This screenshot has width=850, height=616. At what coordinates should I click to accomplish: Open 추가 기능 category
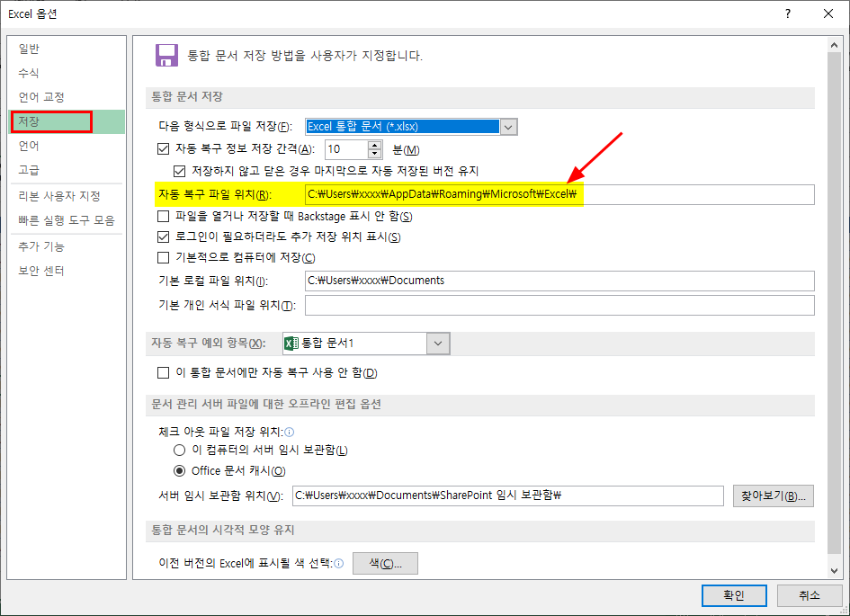[x=67, y=246]
